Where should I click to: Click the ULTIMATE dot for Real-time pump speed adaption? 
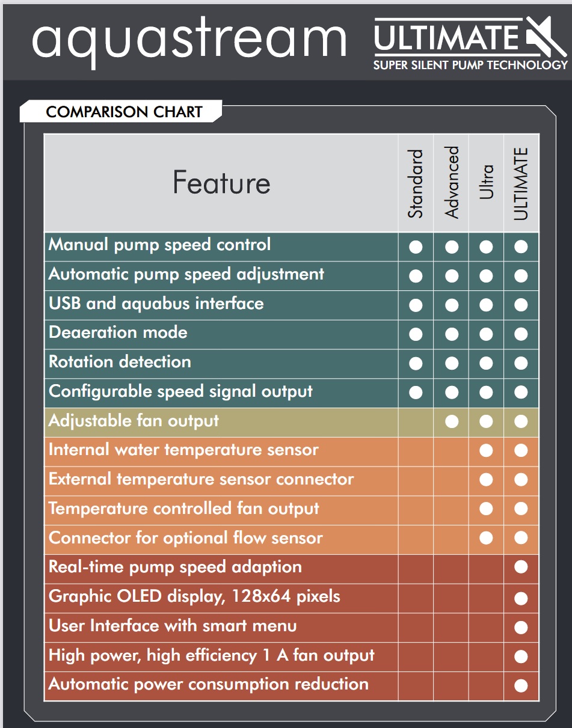click(x=521, y=567)
